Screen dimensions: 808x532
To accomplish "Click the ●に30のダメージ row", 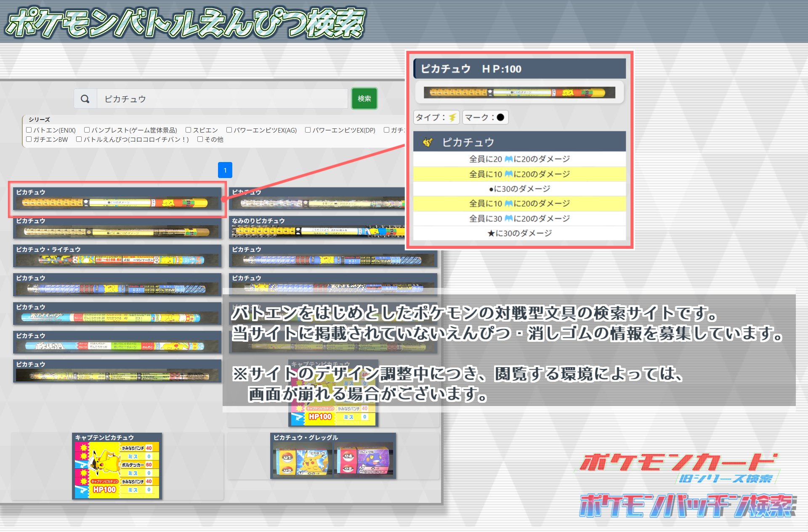I will [519, 189].
